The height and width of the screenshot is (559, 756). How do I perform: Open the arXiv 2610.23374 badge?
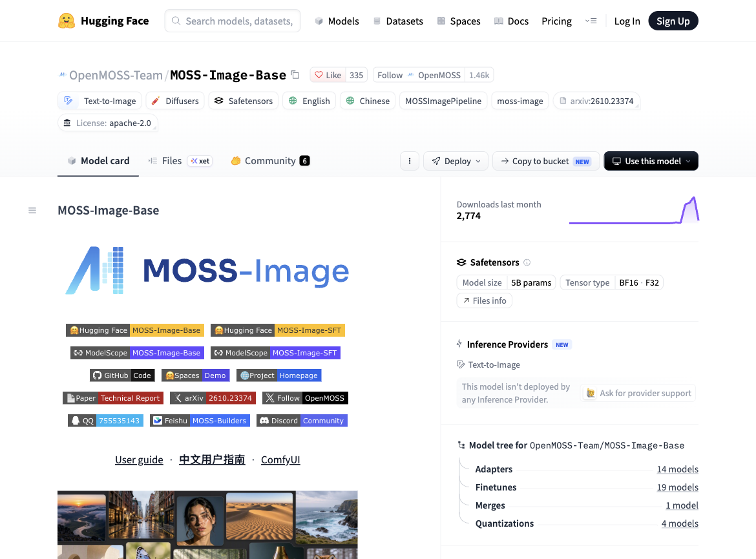tap(213, 398)
